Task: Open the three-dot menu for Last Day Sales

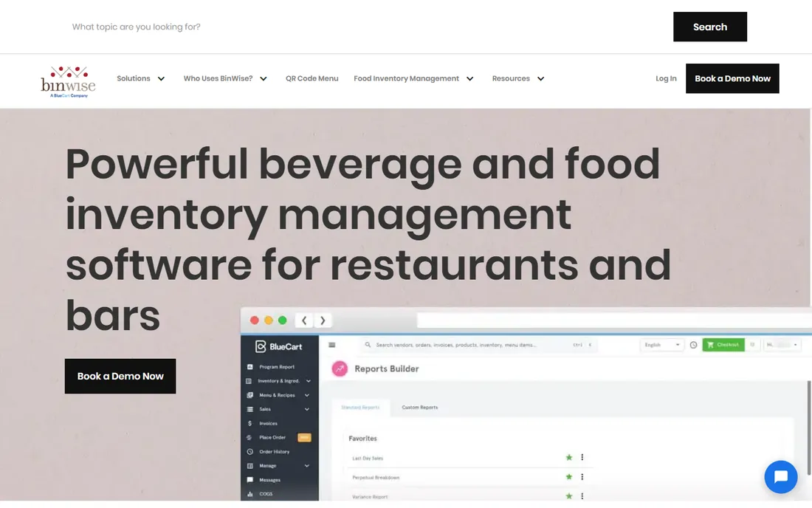Action: tap(582, 457)
